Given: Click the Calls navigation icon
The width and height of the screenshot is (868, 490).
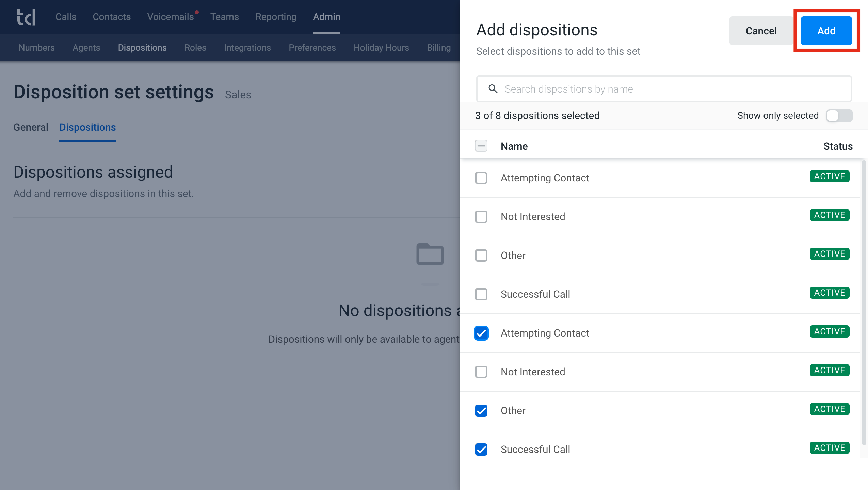Looking at the screenshot, I should click(x=66, y=17).
